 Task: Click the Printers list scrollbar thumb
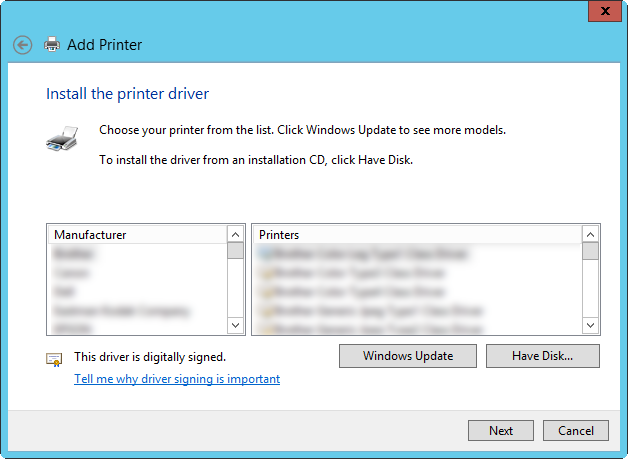590,251
